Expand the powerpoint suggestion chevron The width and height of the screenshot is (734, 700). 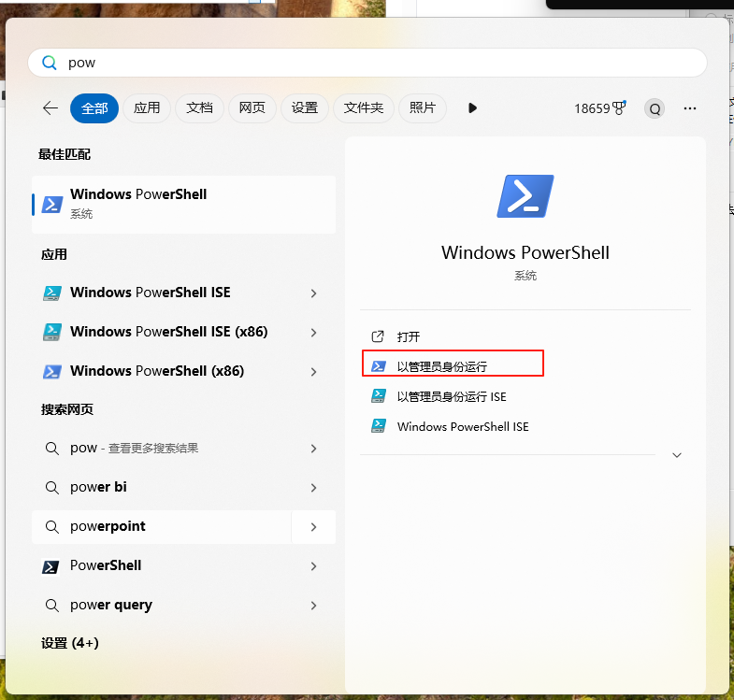(313, 527)
